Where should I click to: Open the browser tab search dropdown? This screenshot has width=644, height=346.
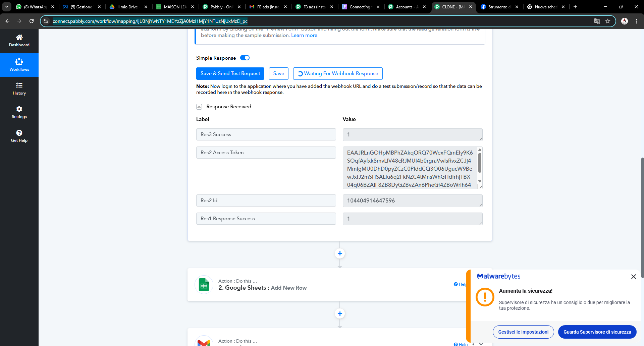click(x=7, y=7)
